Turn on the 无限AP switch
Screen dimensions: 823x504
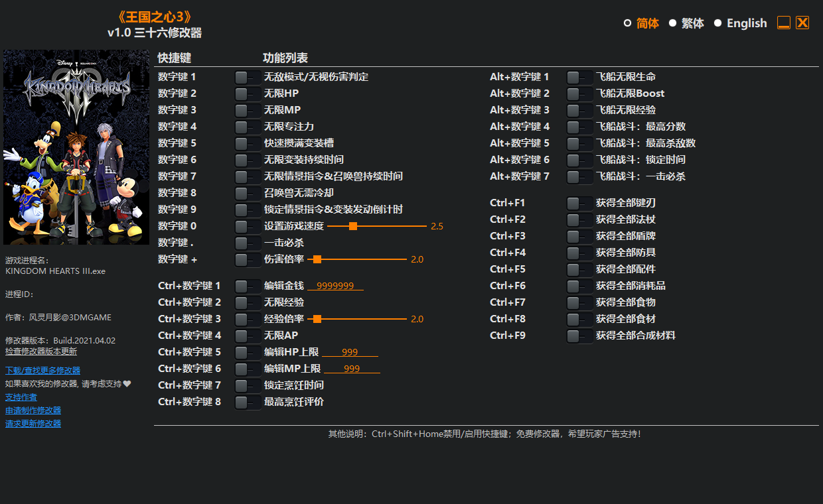[248, 336]
